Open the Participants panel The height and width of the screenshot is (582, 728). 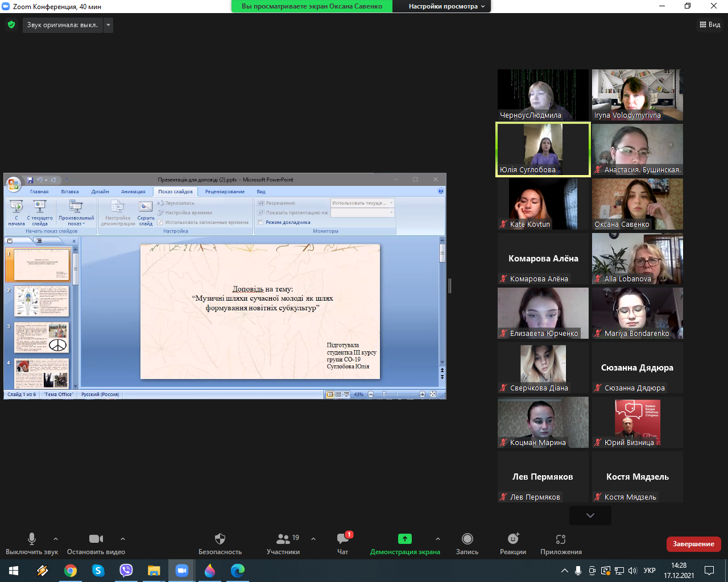click(283, 544)
